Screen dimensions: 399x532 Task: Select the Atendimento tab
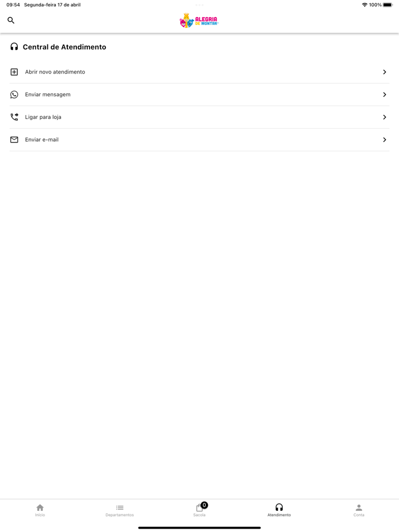coord(279,510)
